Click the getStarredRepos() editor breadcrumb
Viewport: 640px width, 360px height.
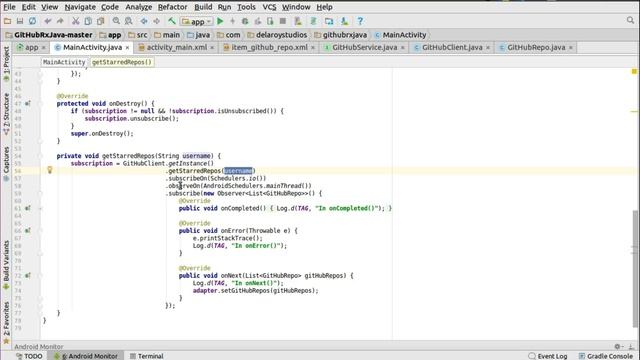coord(122,62)
